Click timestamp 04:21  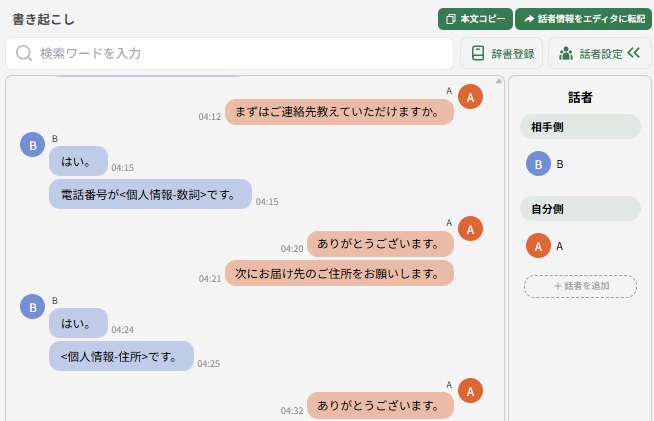(210, 279)
